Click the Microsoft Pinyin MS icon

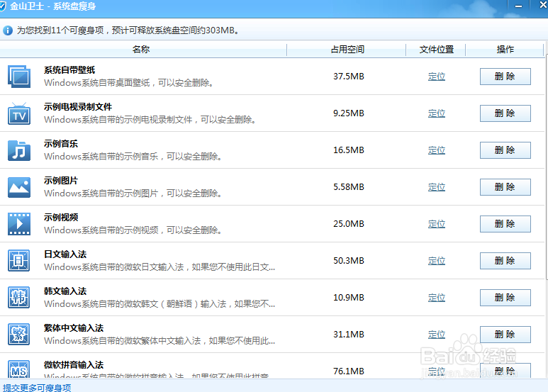pyautogui.click(x=19, y=369)
